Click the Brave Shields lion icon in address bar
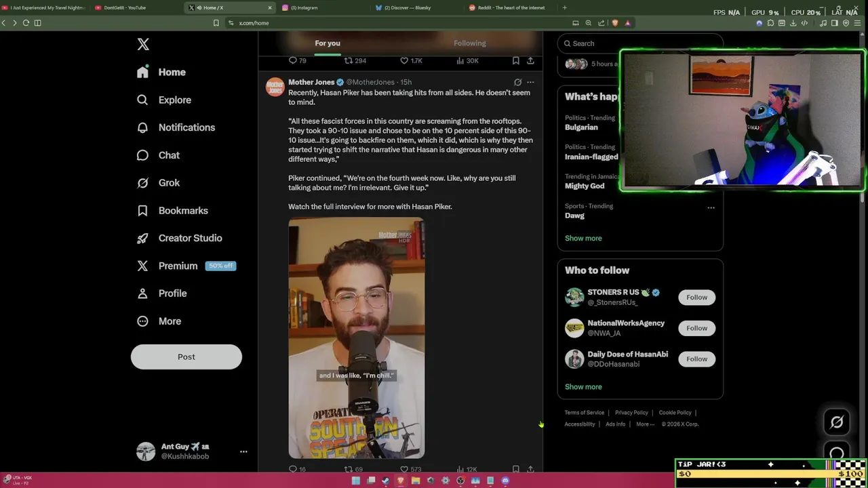Image resolution: width=868 pixels, height=488 pixels. coord(615,23)
